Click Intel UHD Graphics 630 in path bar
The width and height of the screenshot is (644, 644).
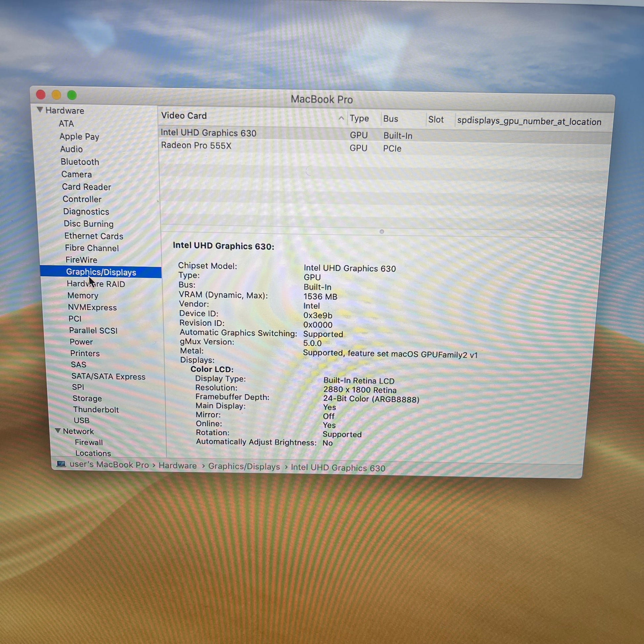point(338,468)
